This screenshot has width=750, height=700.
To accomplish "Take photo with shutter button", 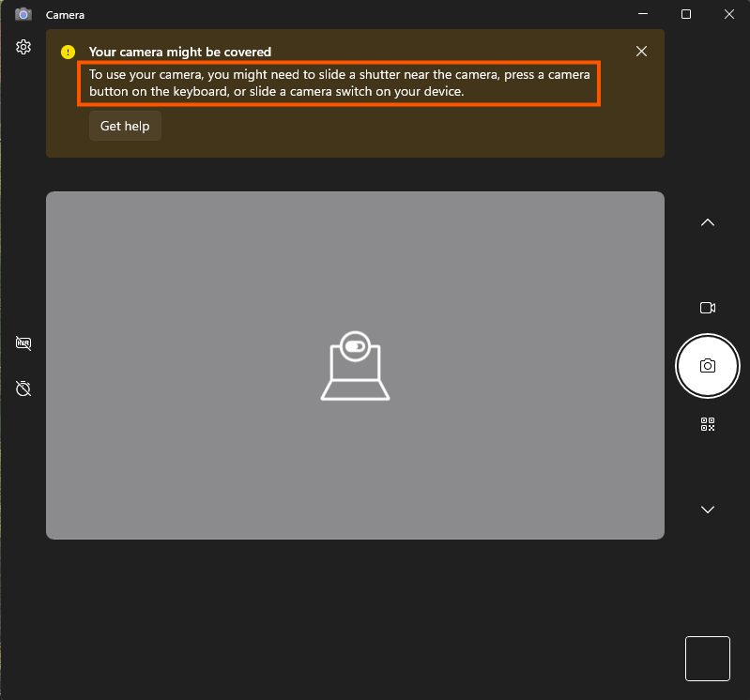I will coord(708,366).
